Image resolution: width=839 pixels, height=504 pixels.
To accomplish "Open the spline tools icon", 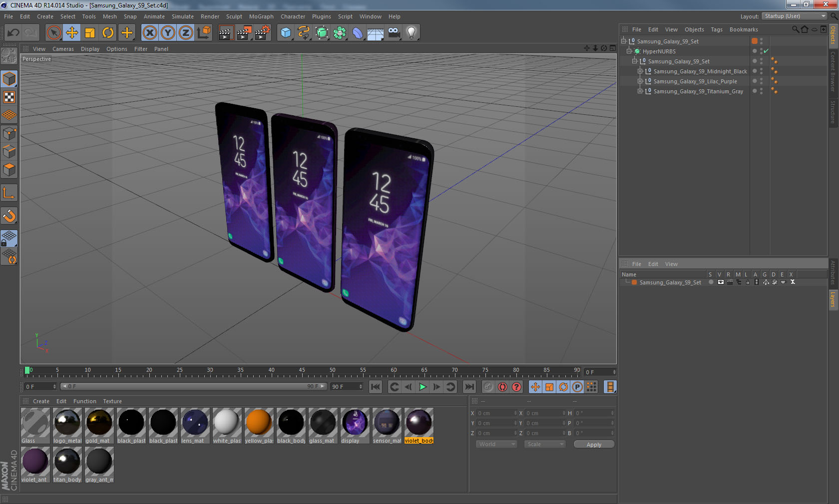I will pos(304,33).
